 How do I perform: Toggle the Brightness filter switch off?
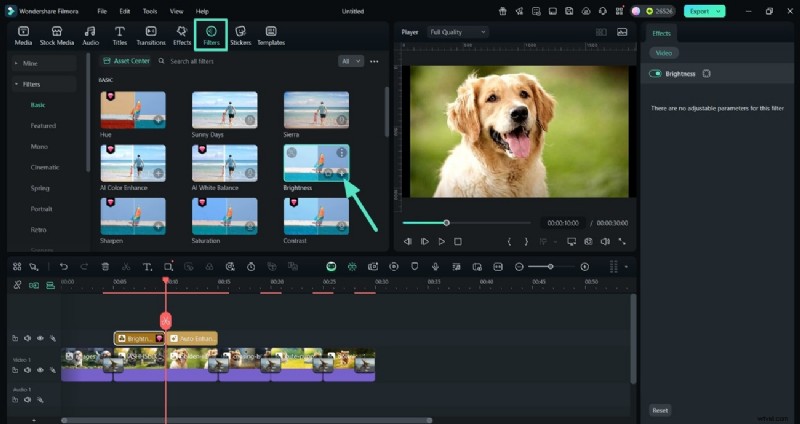pos(656,74)
